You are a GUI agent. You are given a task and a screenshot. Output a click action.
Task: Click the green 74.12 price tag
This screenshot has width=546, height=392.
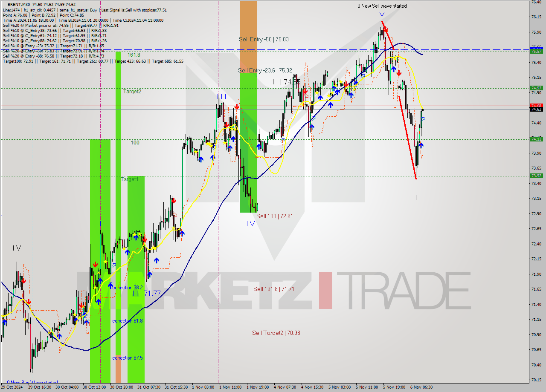536,139
